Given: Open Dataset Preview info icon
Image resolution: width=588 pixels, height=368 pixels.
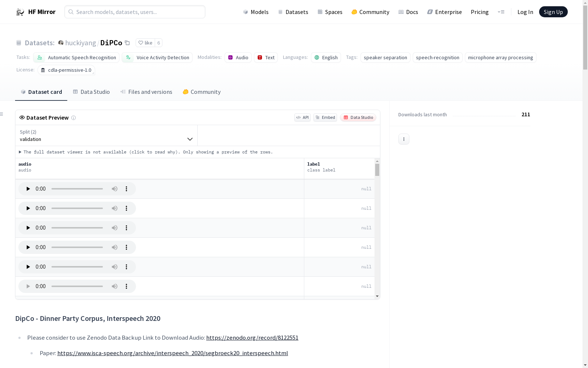Looking at the screenshot, I should [x=73, y=118].
